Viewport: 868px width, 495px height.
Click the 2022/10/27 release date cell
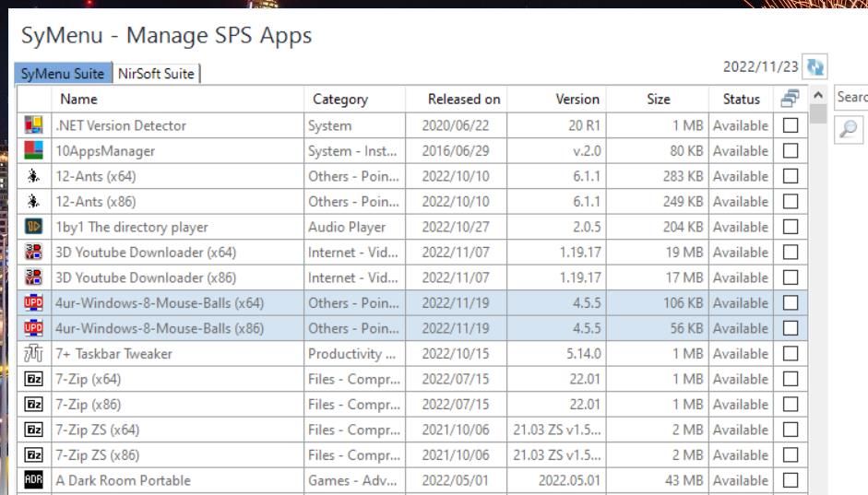point(457,228)
